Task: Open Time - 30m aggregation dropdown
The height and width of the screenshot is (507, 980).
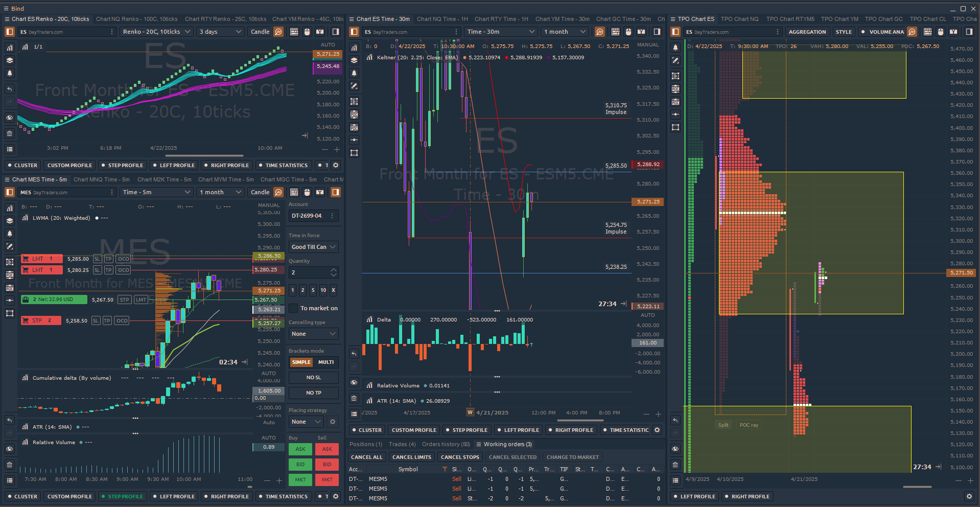Action: click(x=501, y=32)
